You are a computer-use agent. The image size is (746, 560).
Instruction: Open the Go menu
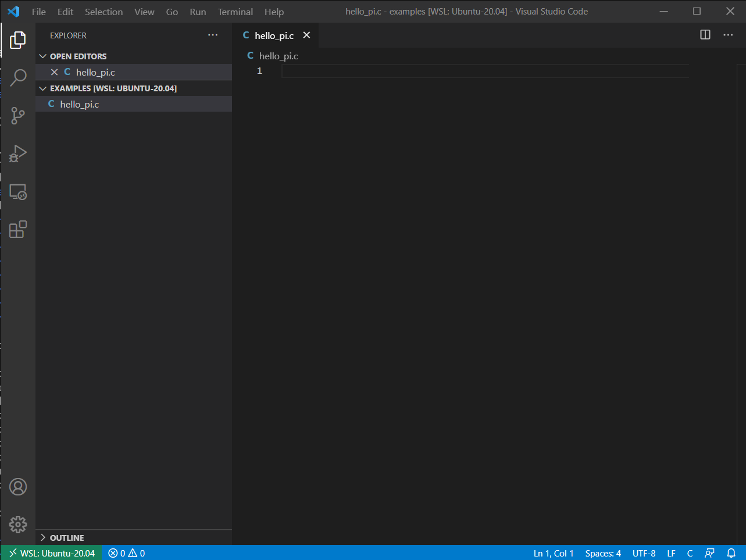pos(172,12)
